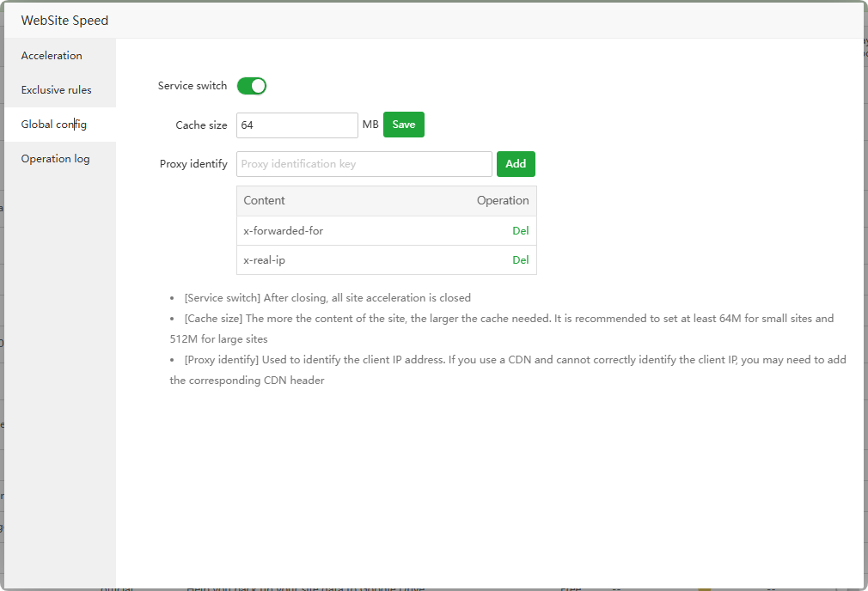Click the Content column header
The height and width of the screenshot is (591, 868).
tap(265, 201)
